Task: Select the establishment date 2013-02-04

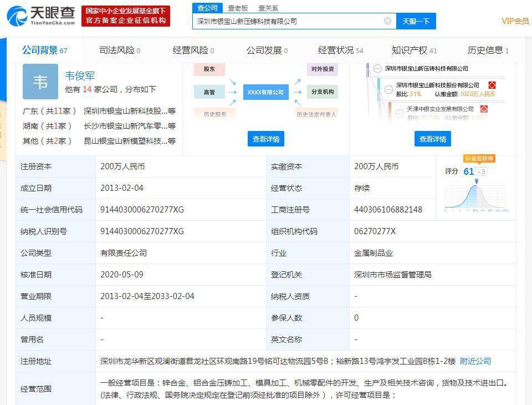Action: pos(122,188)
